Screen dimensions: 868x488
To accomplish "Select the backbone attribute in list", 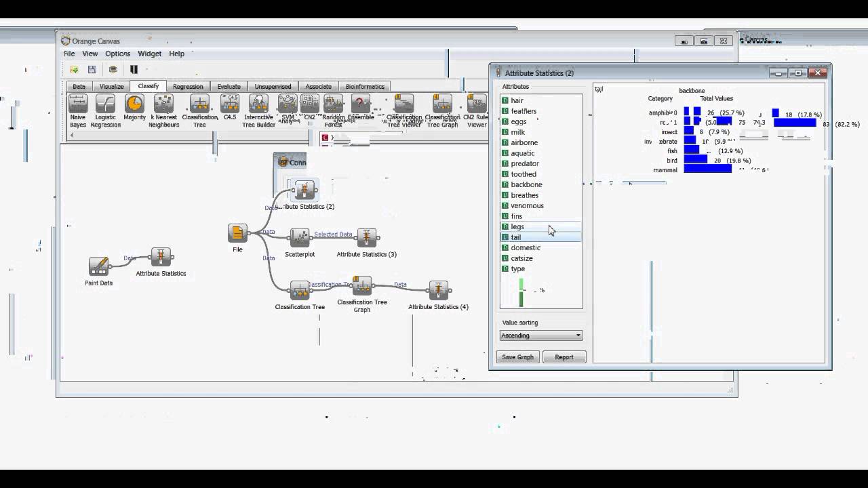I will point(540,184).
